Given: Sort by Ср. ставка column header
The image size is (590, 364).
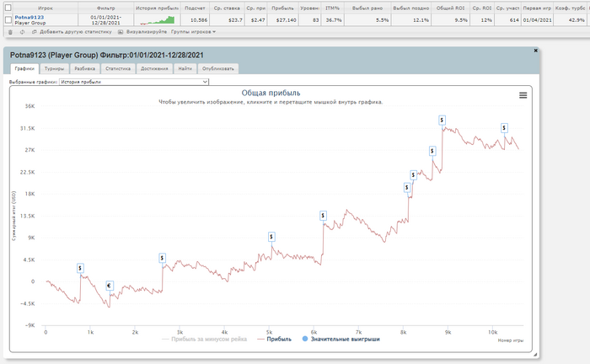Looking at the screenshot, I should [227, 8].
